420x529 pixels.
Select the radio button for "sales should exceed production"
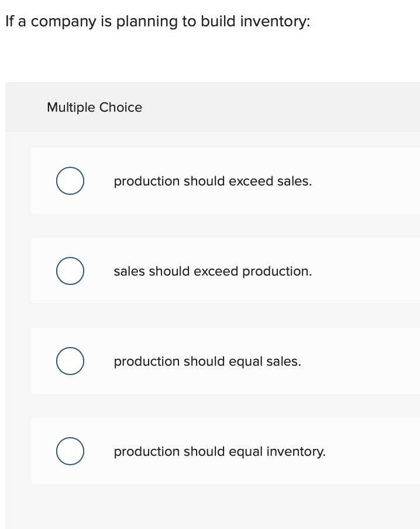(x=70, y=271)
